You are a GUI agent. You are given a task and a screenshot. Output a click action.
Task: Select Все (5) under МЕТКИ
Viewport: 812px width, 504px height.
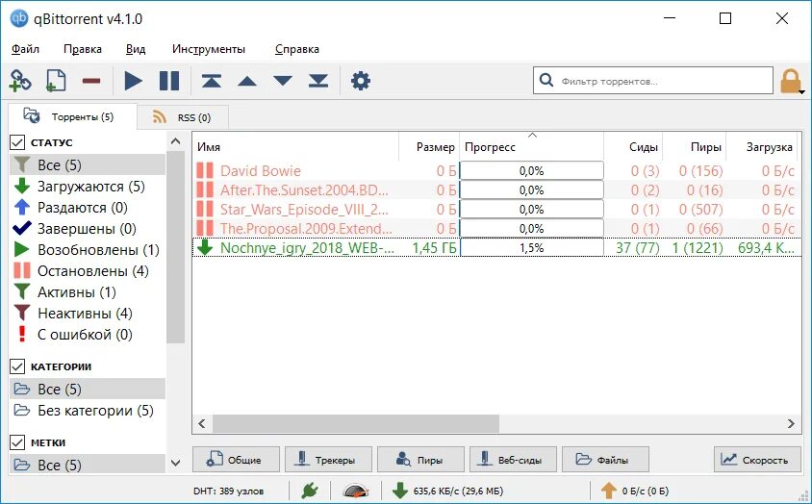click(88, 465)
